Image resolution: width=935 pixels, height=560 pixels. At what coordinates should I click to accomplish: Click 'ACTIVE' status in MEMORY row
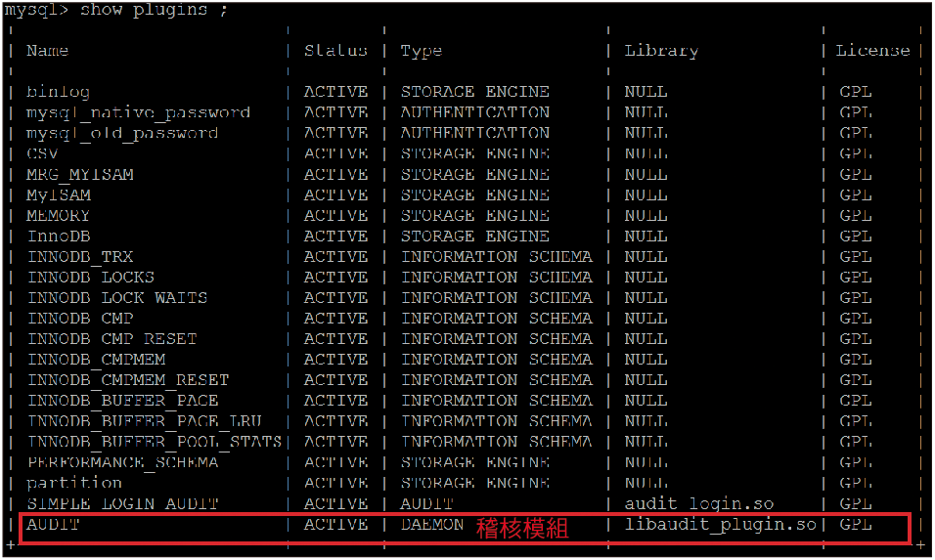[x=335, y=216]
